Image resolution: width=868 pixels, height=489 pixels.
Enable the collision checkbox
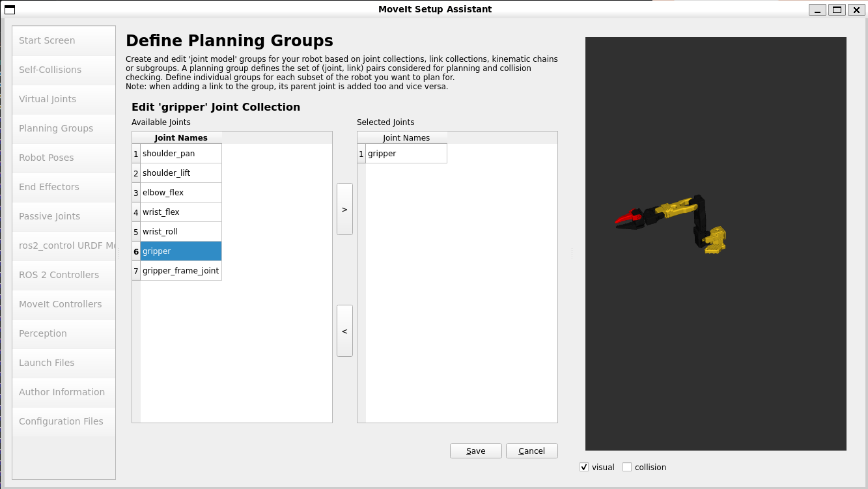(627, 467)
